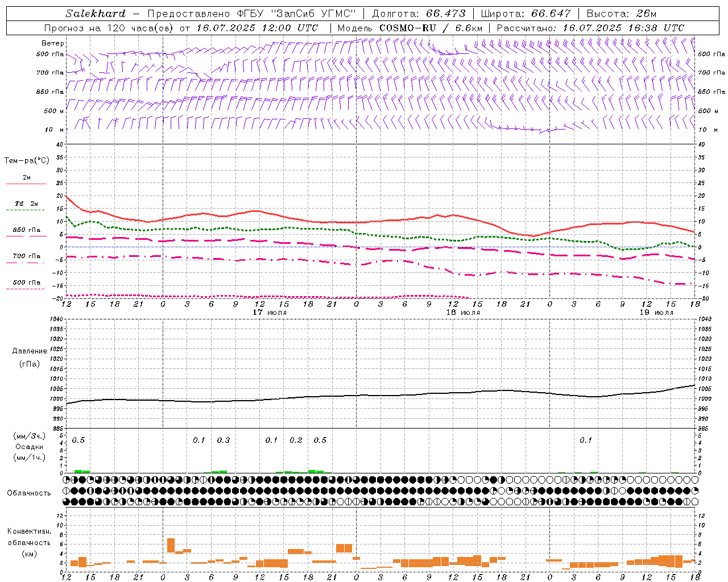
Task: Click the tallest orange convective cloud bar
Action: coord(171,545)
